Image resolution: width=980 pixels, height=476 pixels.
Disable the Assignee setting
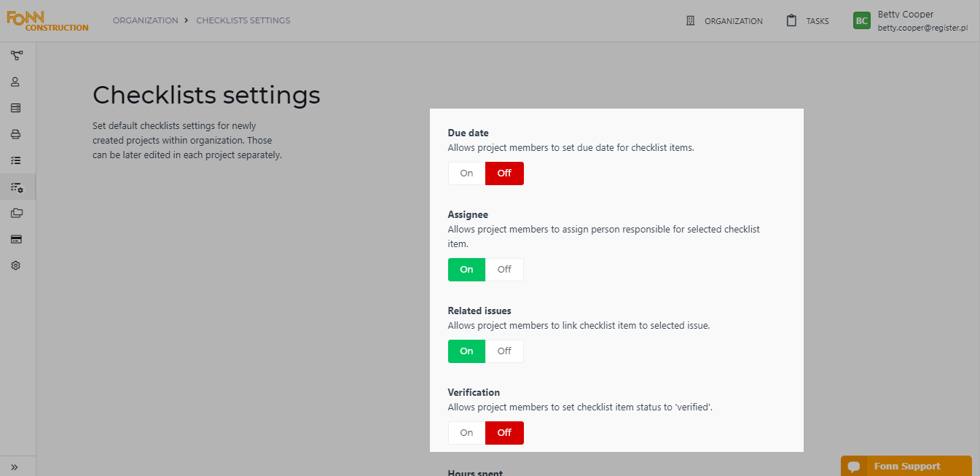504,269
